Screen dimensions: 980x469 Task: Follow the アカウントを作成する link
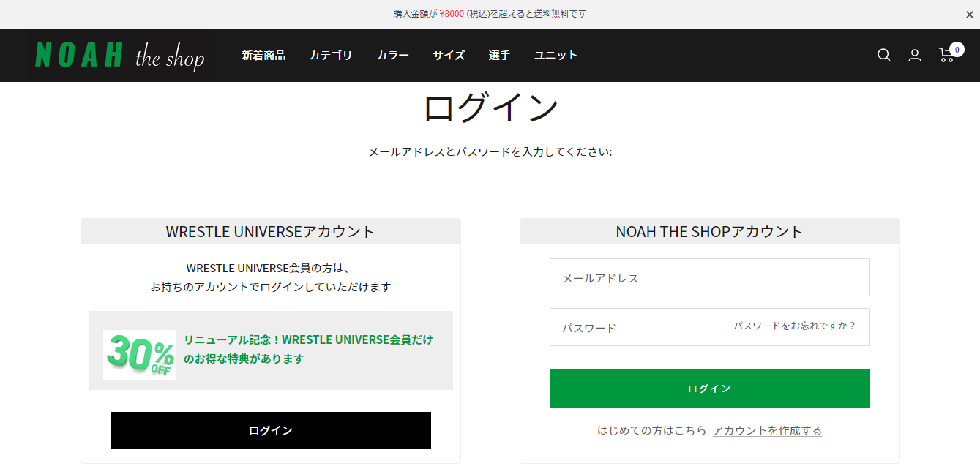tap(768, 430)
